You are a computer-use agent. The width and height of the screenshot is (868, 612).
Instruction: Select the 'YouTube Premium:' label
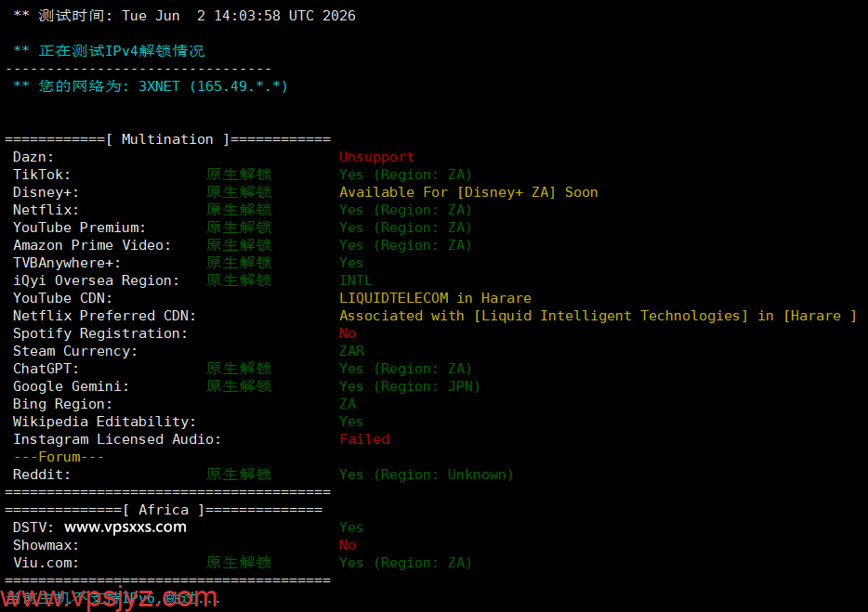point(79,228)
